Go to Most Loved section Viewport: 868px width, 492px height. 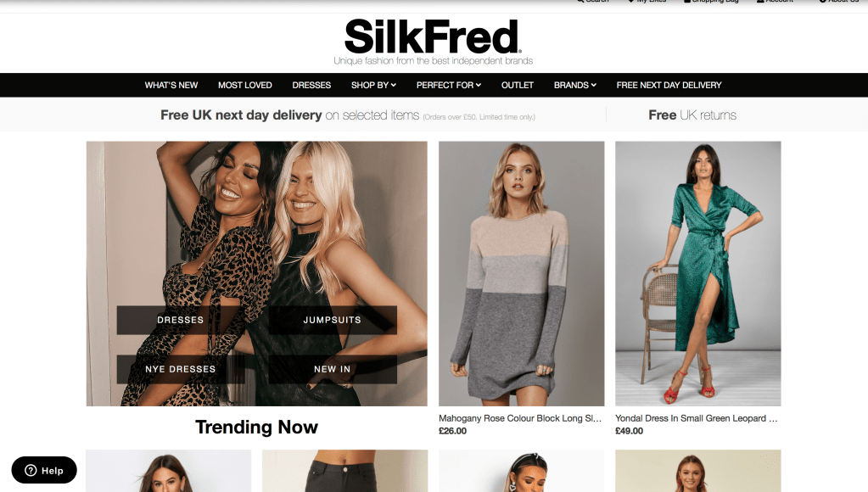[x=244, y=85]
